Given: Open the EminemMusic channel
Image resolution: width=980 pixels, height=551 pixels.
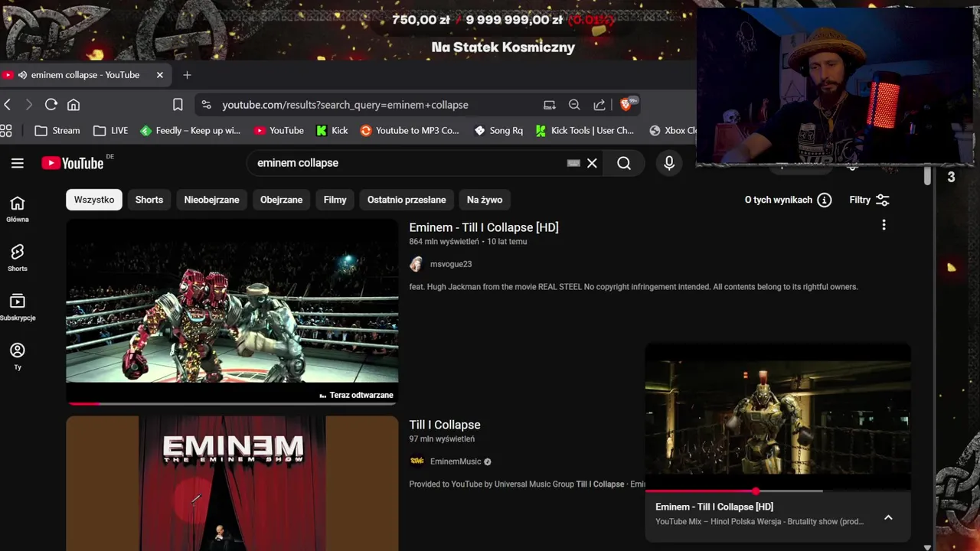Looking at the screenshot, I should (456, 461).
